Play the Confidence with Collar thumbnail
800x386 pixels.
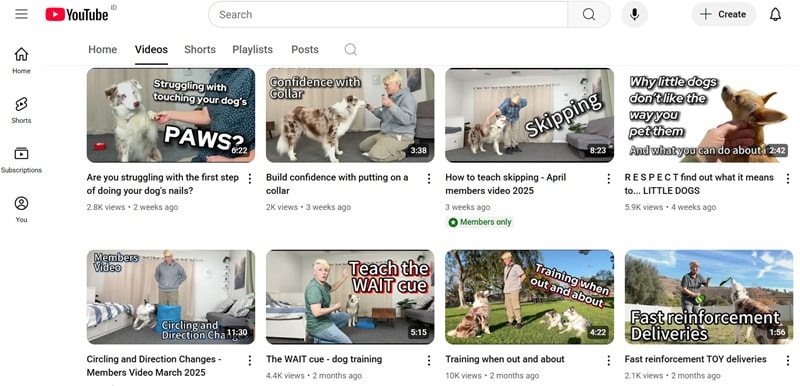click(x=350, y=115)
